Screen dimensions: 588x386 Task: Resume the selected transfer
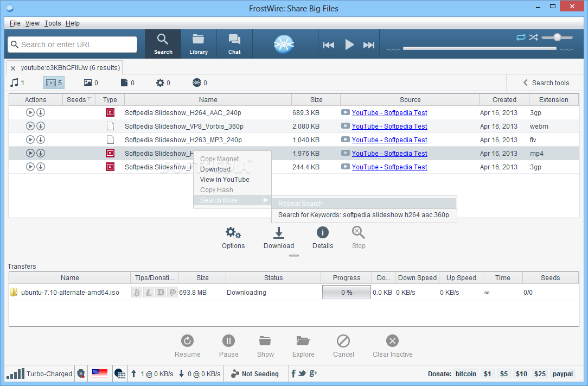click(188, 346)
